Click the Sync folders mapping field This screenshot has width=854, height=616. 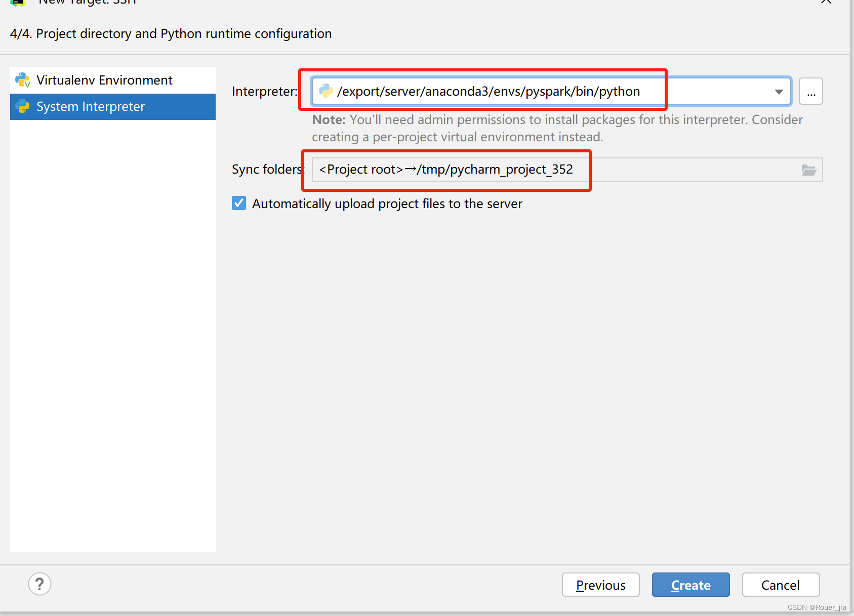[x=567, y=170]
